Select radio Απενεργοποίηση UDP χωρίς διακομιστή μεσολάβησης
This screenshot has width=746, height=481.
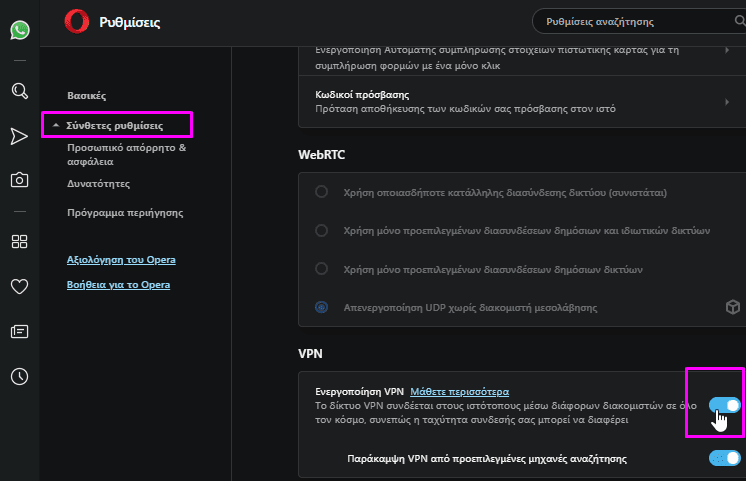(x=322, y=307)
